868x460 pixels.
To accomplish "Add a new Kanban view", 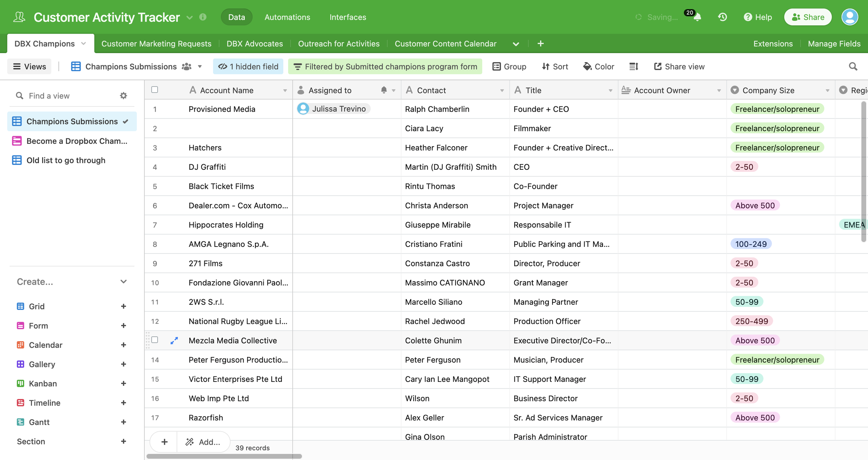I will [x=123, y=383].
